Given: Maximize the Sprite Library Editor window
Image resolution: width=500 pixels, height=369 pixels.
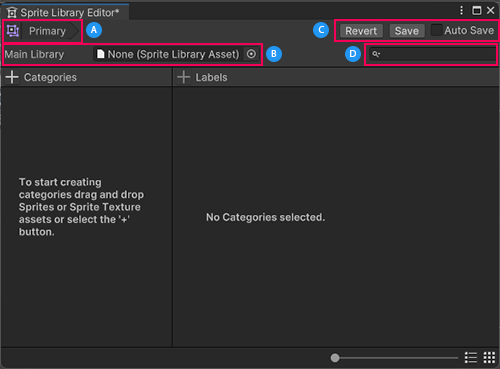Looking at the screenshot, I should pyautogui.click(x=477, y=10).
